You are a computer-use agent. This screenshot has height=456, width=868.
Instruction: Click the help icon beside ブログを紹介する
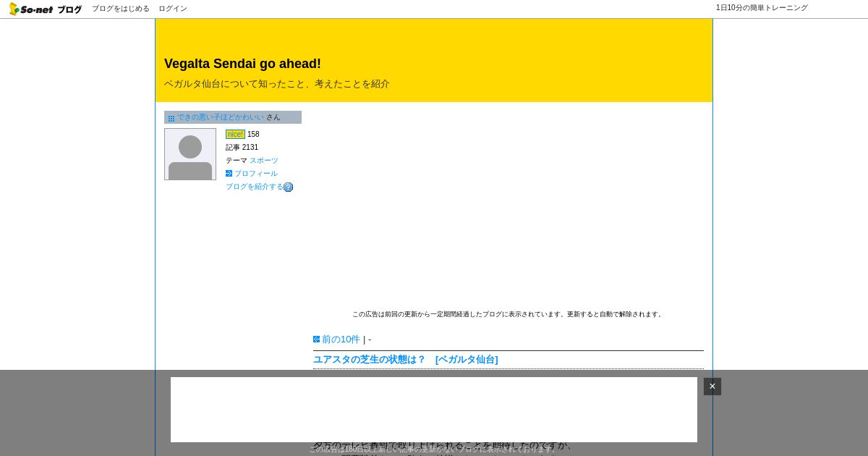289,187
